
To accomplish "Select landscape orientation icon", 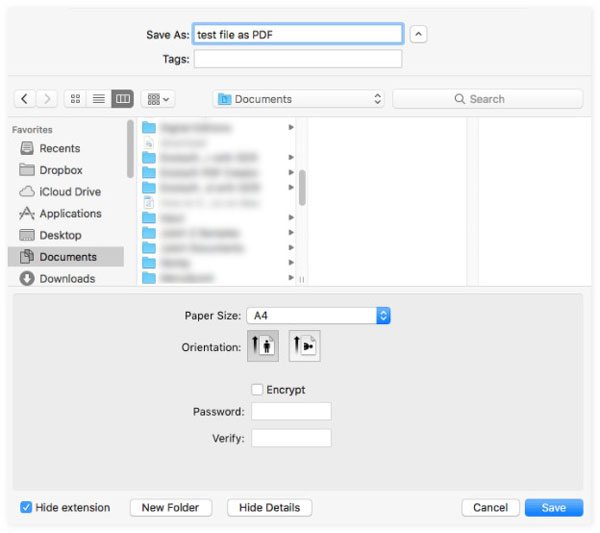I will pyautogui.click(x=304, y=346).
